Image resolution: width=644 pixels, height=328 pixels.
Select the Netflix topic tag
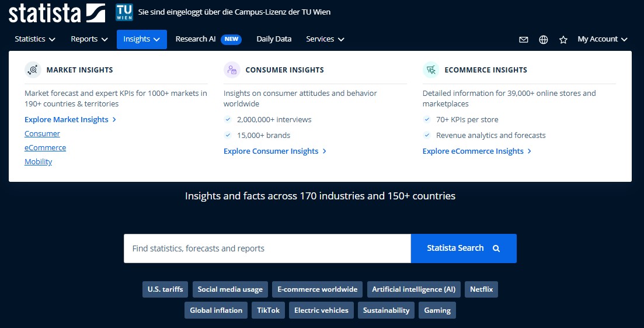click(481, 289)
